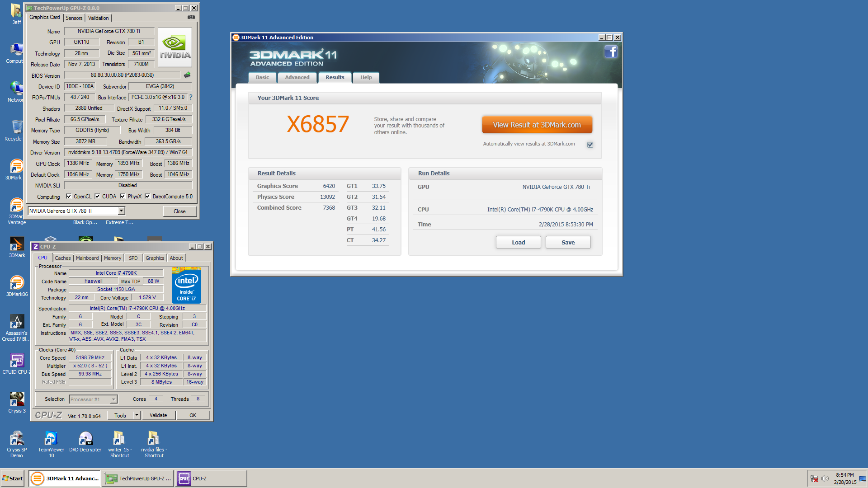868x488 pixels.
Task: Click the Save button in Run Details
Action: [x=568, y=243]
